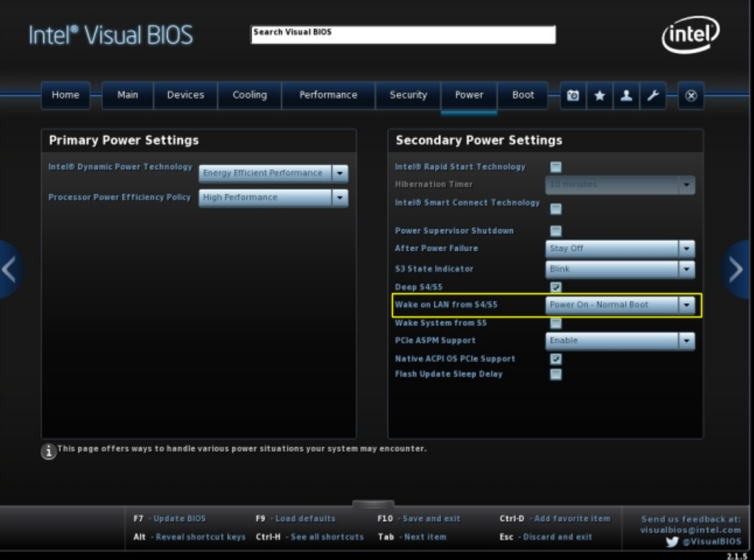
Task: Click F10 Save and exit shortcut
Action: pyautogui.click(x=419, y=518)
